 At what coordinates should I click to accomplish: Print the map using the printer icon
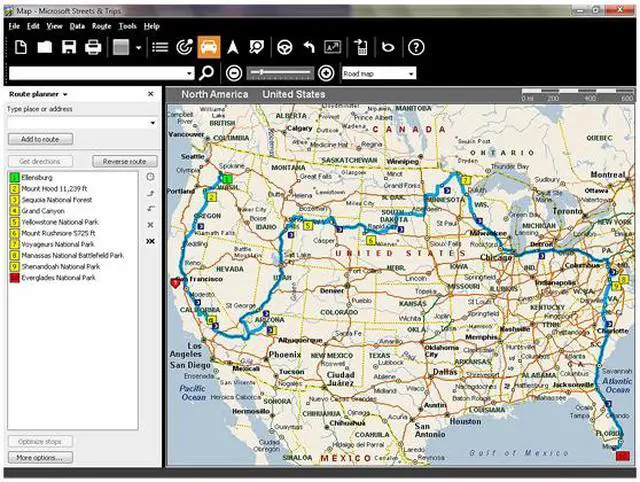coord(93,47)
